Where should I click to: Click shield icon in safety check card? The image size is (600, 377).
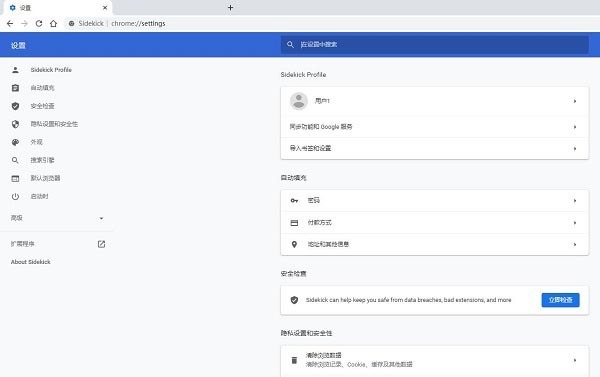(x=294, y=300)
